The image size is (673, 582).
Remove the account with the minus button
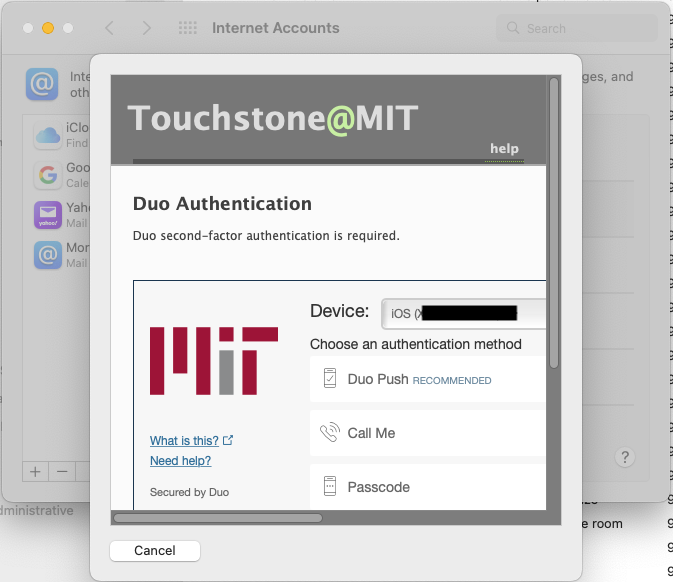[x=62, y=472]
